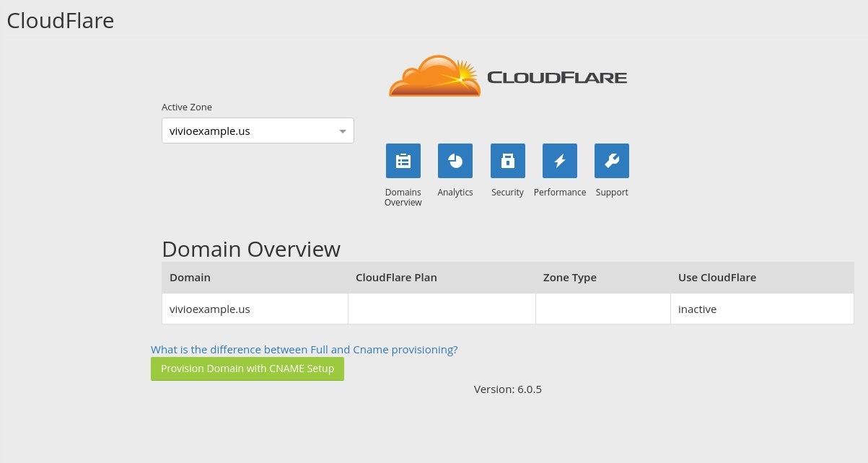Open the Full vs Cname provisioning help link
868x463 pixels.
(304, 349)
